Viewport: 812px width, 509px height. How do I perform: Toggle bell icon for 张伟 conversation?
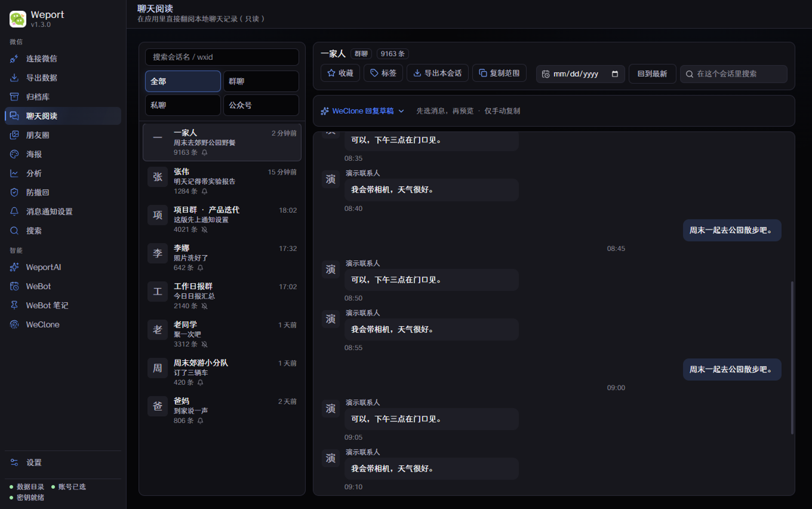[204, 191]
